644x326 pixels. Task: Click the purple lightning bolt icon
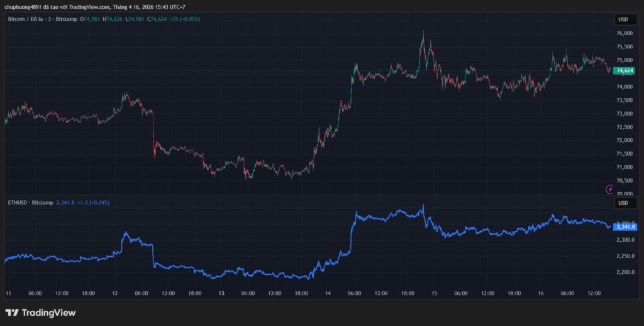tap(609, 189)
